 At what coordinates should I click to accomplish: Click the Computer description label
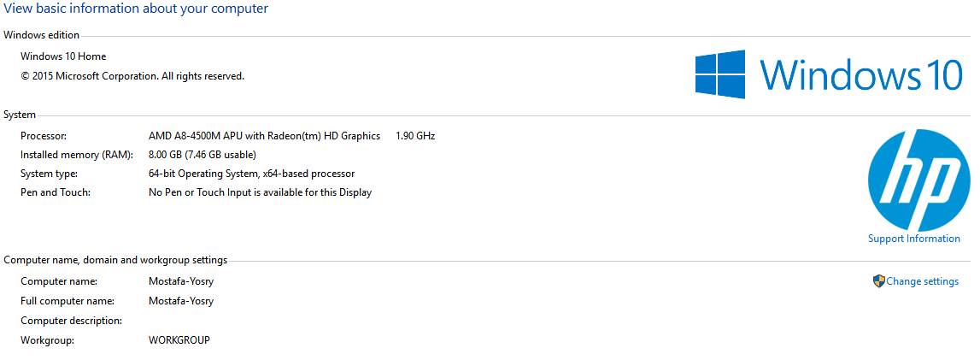tap(71, 321)
